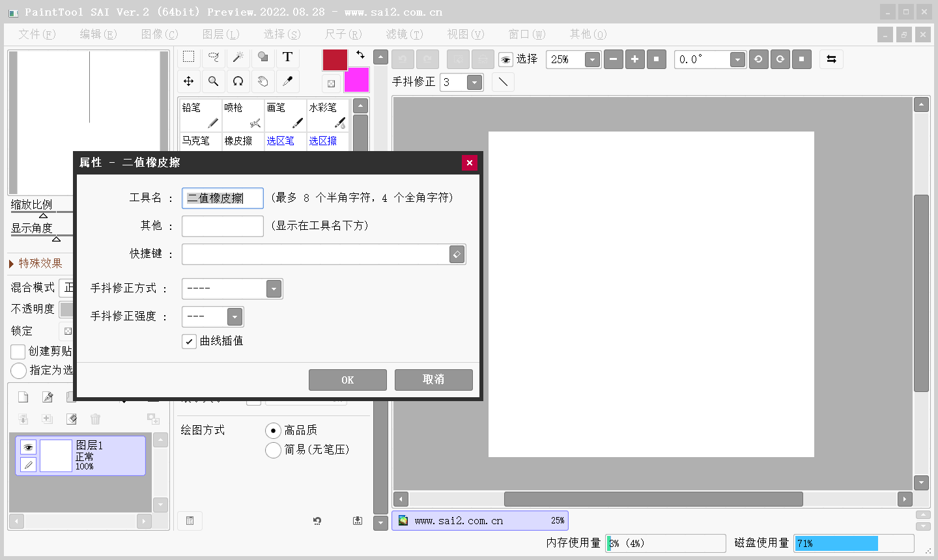This screenshot has height=560, width=938.
Task: Select the 高品质 drawing mode
Action: (x=273, y=430)
